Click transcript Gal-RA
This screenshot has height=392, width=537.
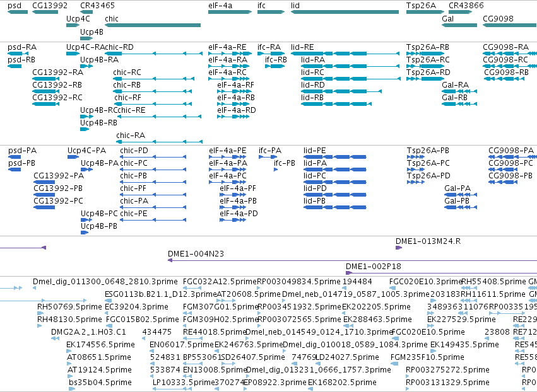point(459,91)
